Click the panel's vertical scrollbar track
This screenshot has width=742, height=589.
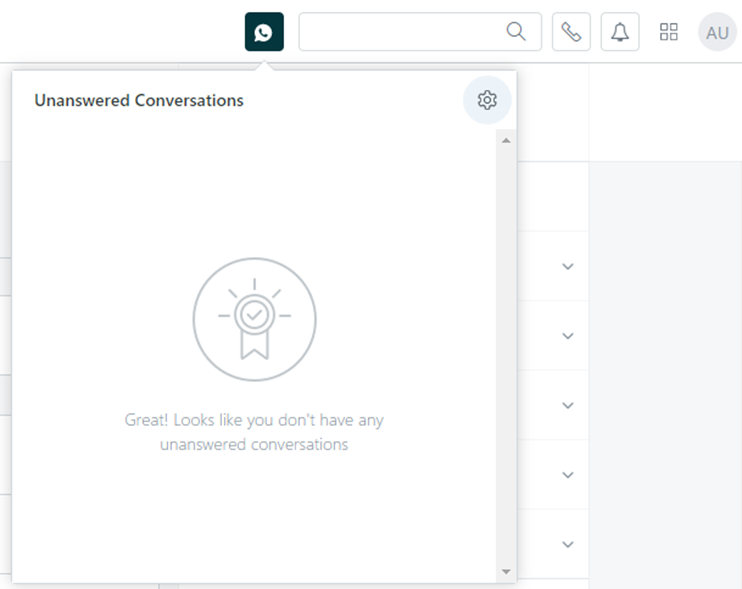(505, 350)
